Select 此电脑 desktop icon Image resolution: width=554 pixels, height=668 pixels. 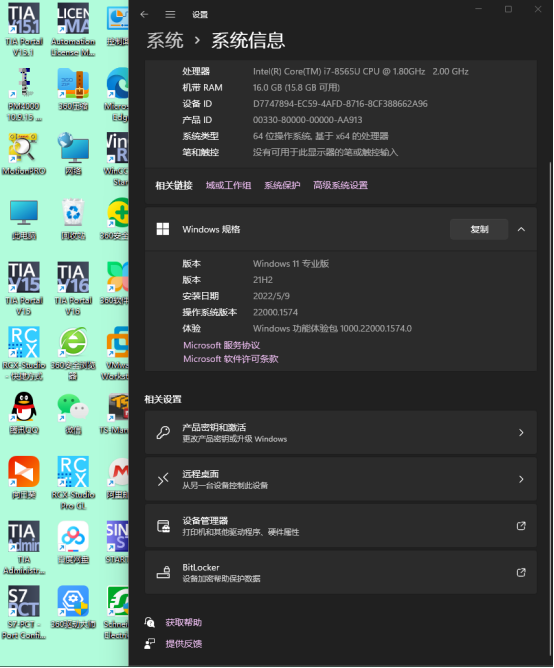point(24,219)
